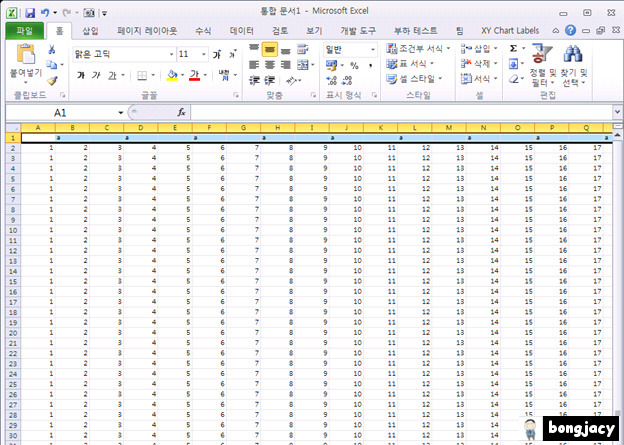Switch to the XY Chart Labels tab
The image size is (624, 445).
[510, 31]
